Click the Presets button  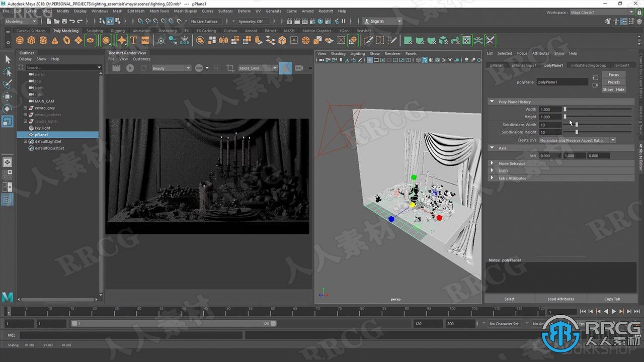click(x=614, y=82)
